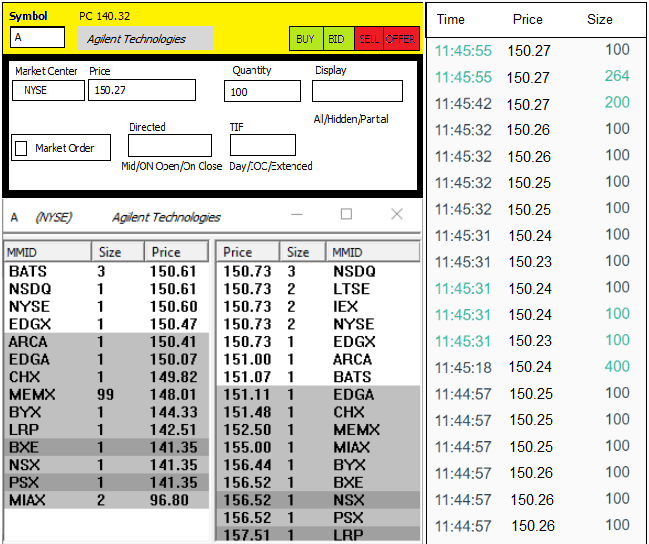Select the NYSE bid at 150.60
This screenshot has height=544, width=649.
tap(106, 306)
